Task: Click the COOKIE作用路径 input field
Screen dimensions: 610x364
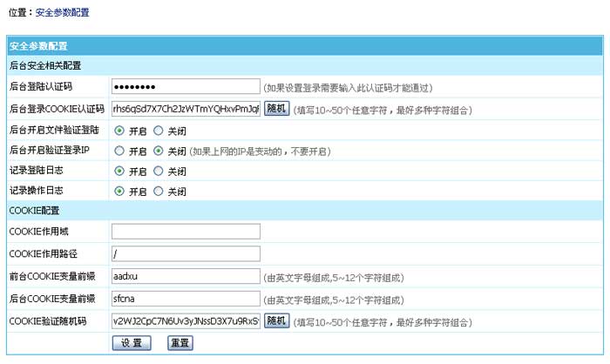Action: pos(186,254)
